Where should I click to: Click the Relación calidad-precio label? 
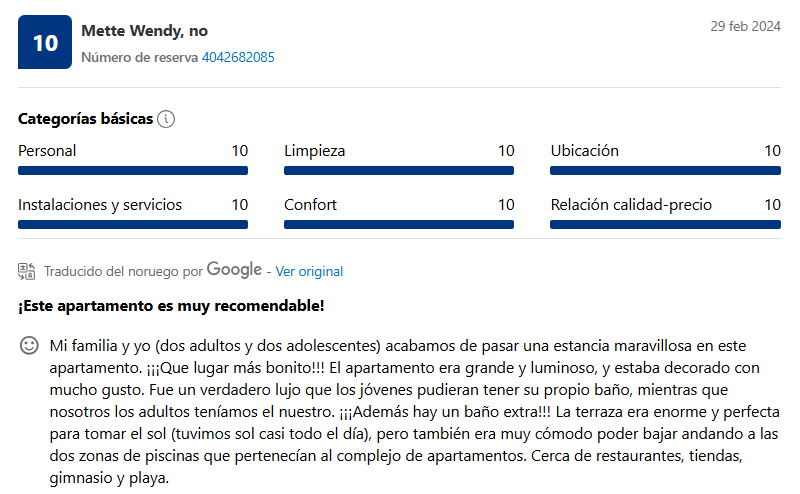click(x=631, y=205)
